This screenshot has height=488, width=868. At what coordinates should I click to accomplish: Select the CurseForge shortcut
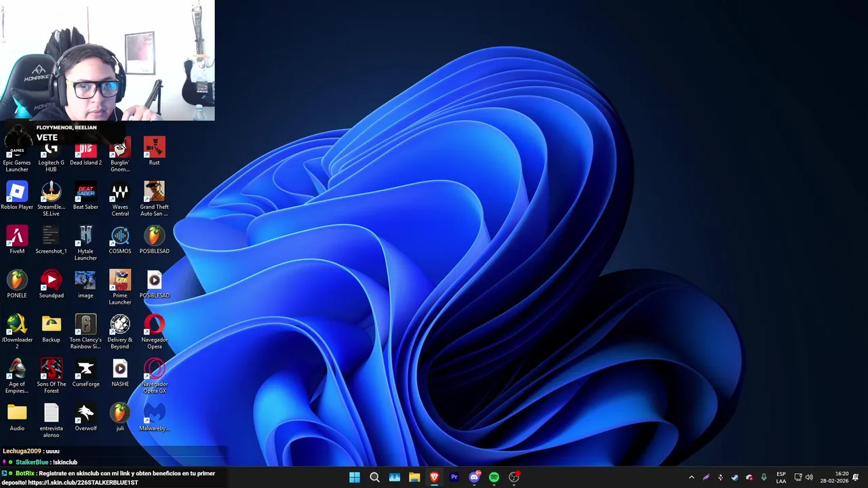[x=85, y=372]
